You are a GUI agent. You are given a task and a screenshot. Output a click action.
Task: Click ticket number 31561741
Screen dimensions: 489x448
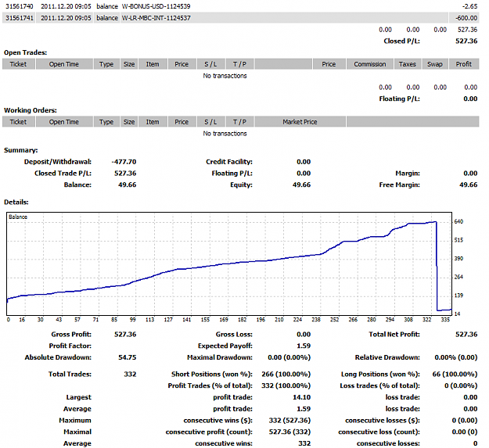[20, 18]
